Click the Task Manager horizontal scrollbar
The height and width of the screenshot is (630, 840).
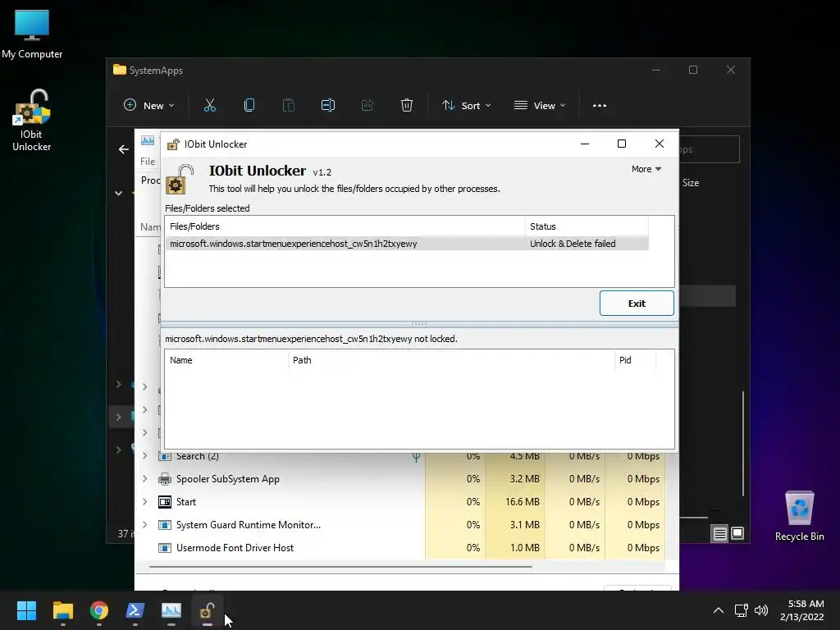340,566
